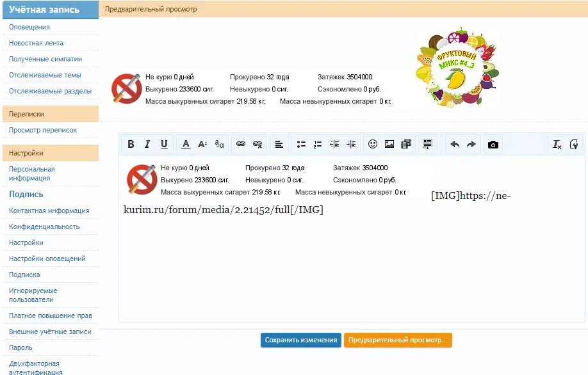Click the Учётная запись header
The height and width of the screenshot is (375, 588).
[51, 10]
